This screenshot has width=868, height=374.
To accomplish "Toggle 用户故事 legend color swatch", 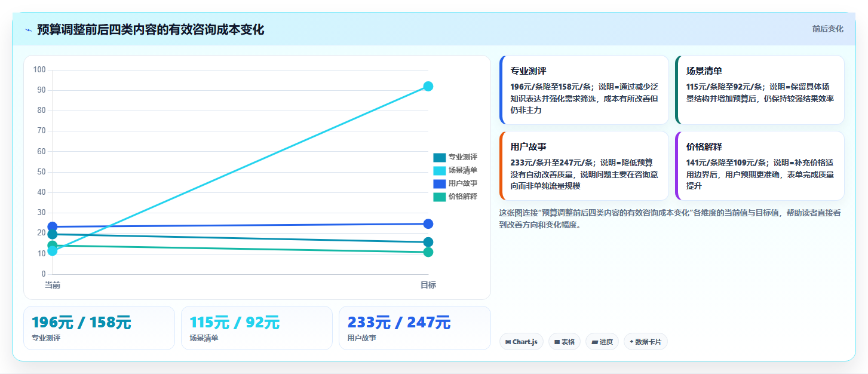I will pos(440,183).
